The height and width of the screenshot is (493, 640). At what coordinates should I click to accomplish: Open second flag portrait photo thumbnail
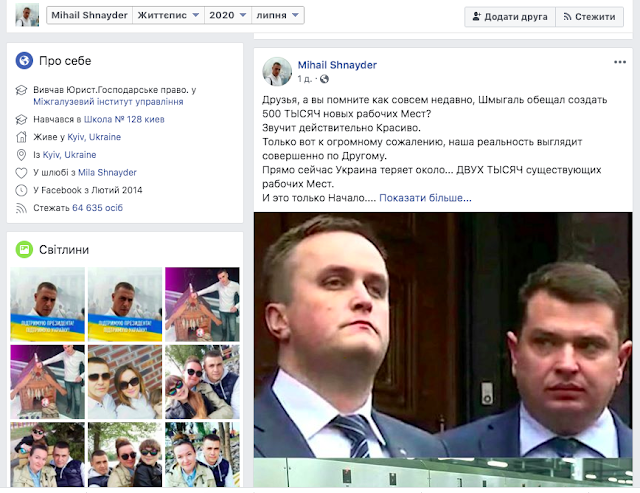125,304
